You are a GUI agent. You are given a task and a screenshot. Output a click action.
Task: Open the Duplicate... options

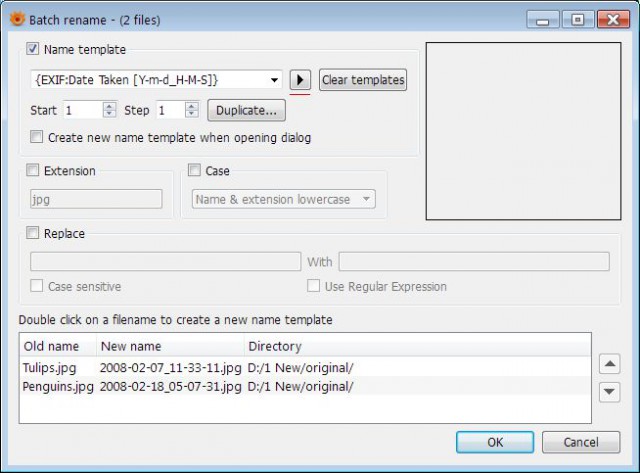tap(246, 110)
